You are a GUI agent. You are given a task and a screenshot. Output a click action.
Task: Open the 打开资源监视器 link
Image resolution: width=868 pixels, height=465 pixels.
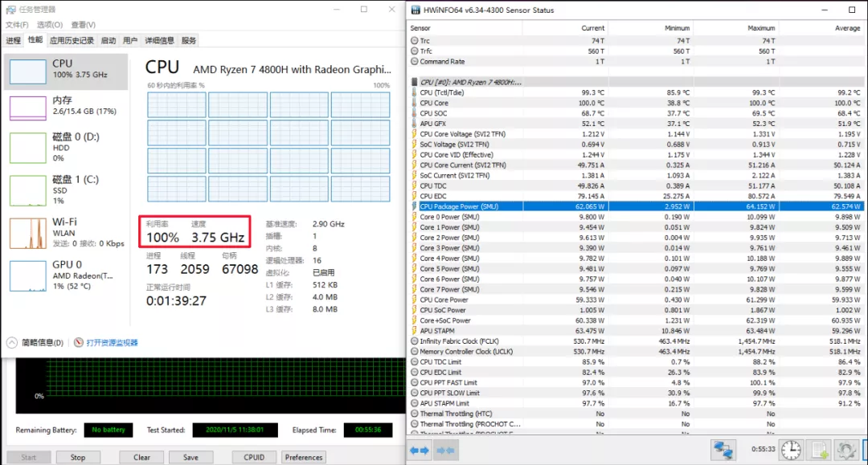tap(112, 343)
